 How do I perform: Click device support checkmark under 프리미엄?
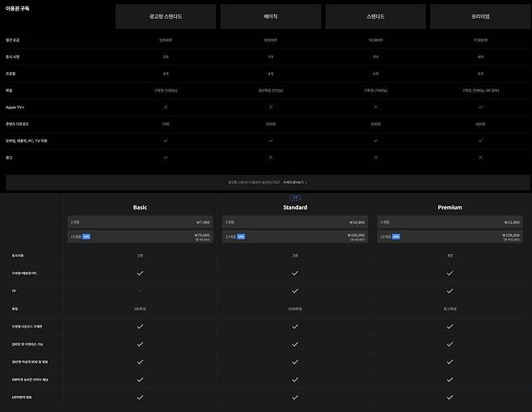coord(480,141)
